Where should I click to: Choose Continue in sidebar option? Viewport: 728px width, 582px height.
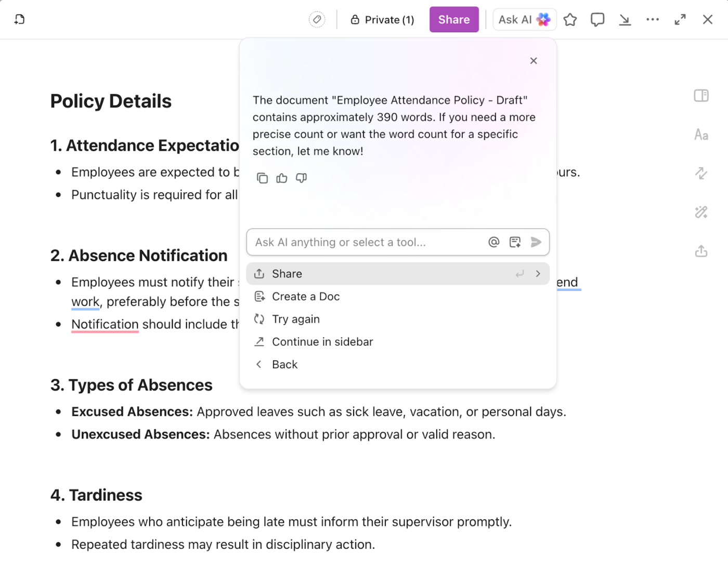398,342
